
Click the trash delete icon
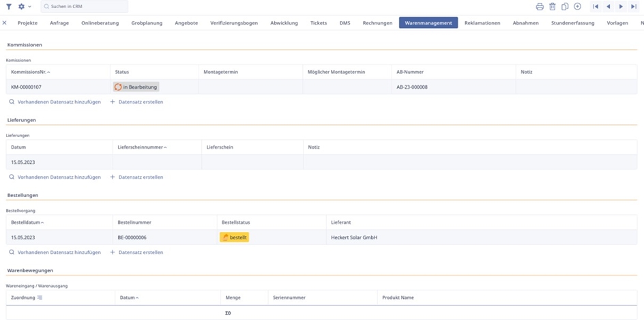pos(553,7)
